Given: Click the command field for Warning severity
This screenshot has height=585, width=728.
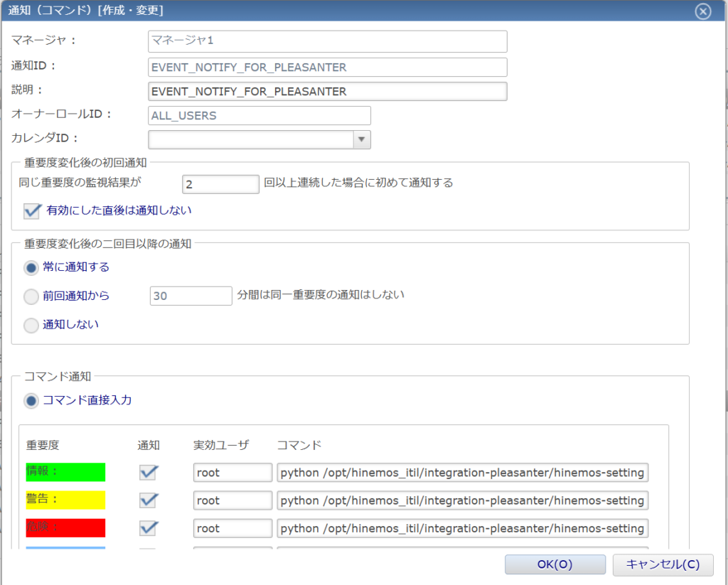Looking at the screenshot, I should point(462,500).
